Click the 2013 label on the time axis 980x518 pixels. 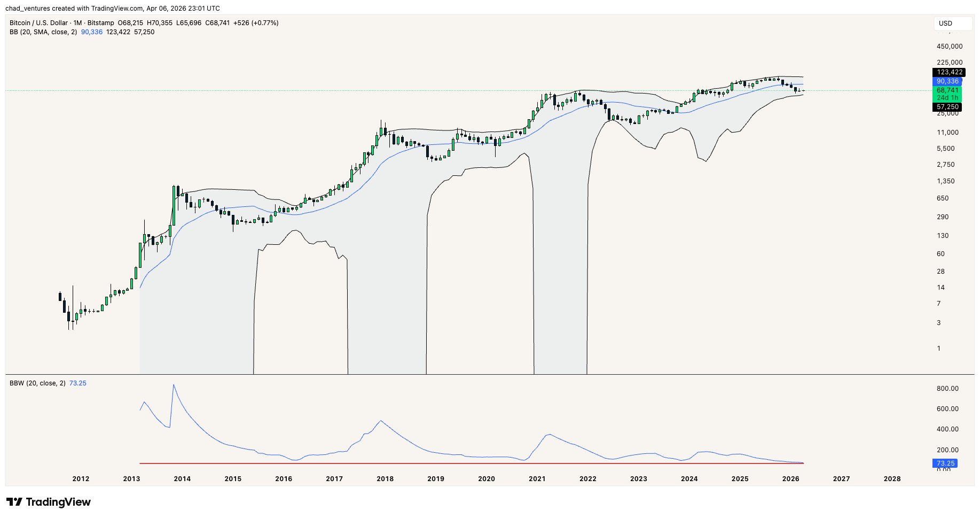pyautogui.click(x=131, y=479)
